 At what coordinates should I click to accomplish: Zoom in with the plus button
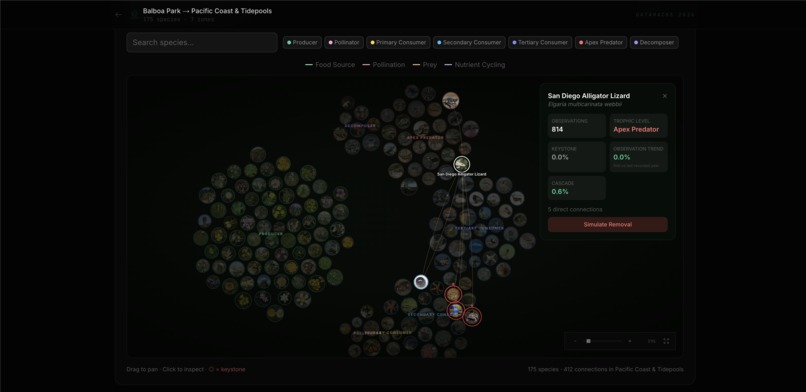630,341
